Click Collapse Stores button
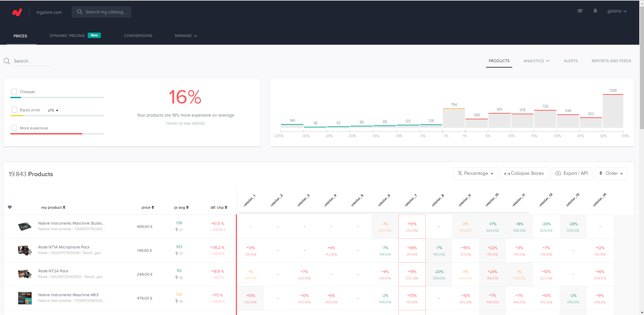644x315 pixels. [x=524, y=173]
